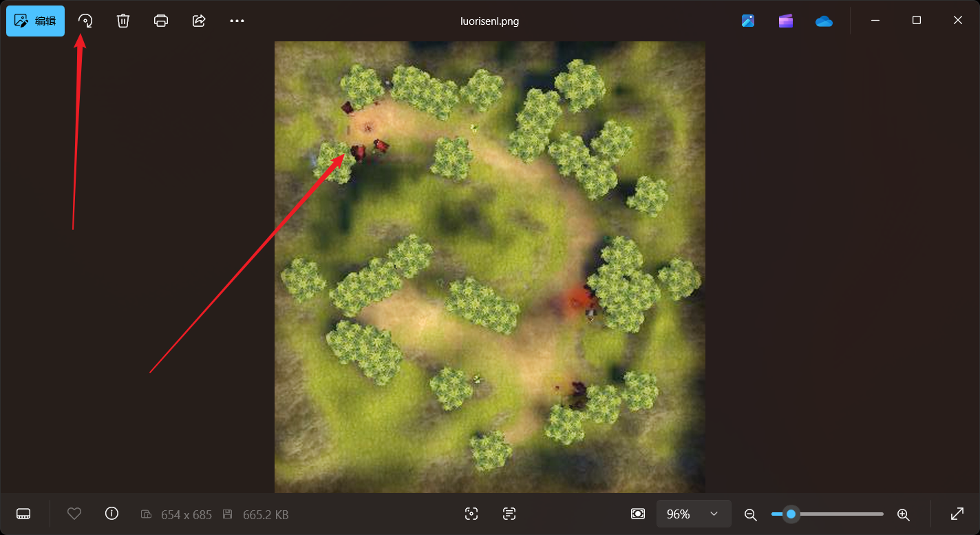Mark the photo as favorite with the heart
Image resolution: width=980 pixels, height=535 pixels.
point(74,514)
